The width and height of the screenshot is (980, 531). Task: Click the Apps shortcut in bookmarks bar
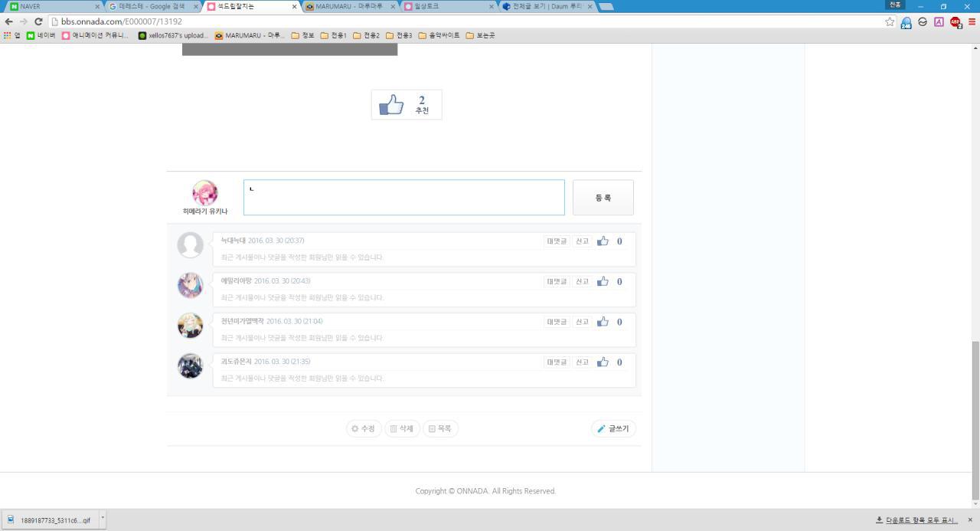11,35
